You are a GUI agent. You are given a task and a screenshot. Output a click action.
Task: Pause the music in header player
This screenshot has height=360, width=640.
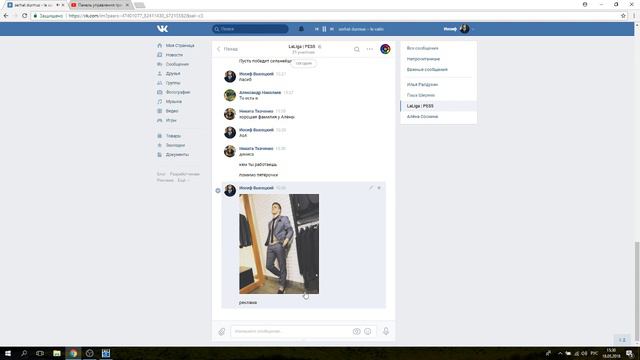[324, 29]
